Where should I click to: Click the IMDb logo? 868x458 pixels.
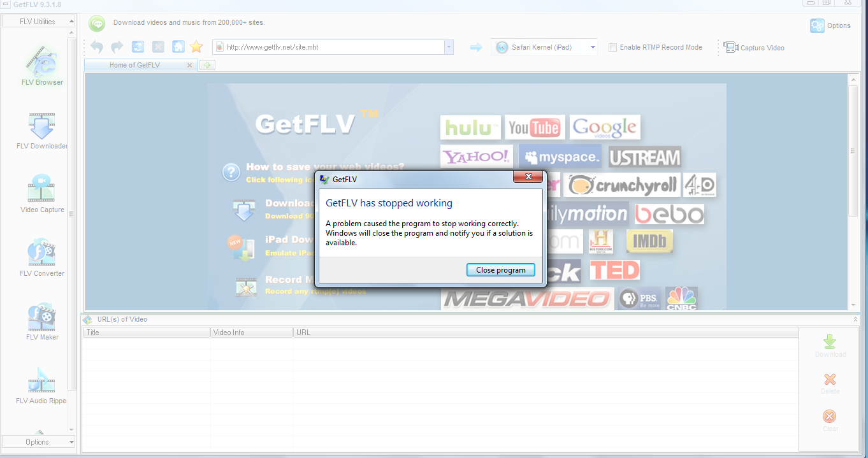coord(649,241)
